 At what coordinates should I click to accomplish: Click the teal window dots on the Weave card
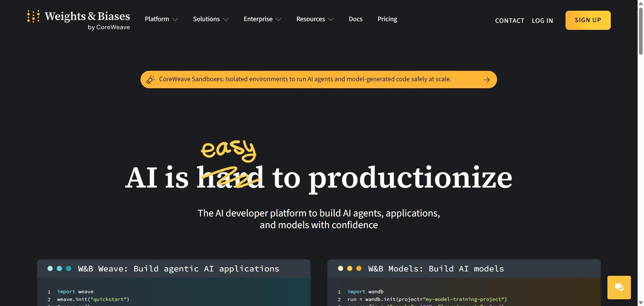[x=59, y=269]
